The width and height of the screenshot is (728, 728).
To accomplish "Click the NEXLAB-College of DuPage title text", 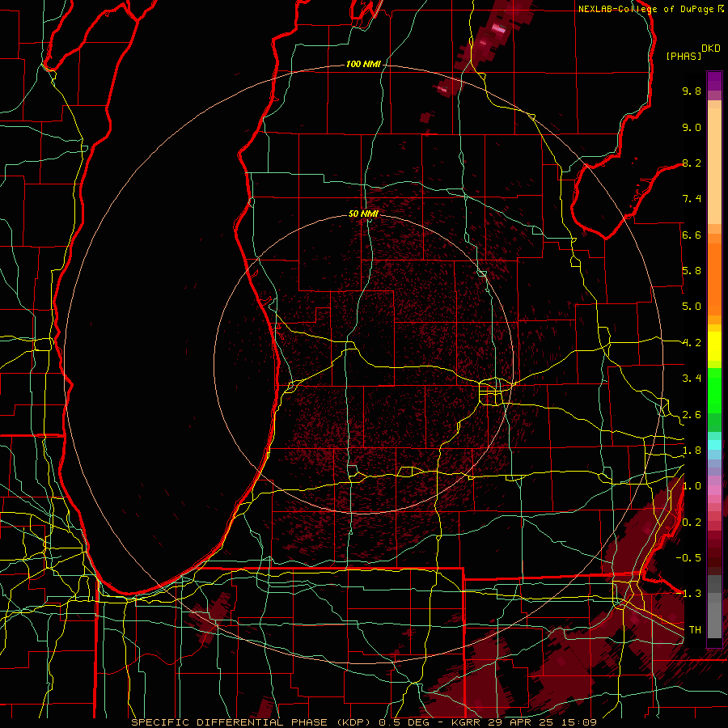I will (x=645, y=9).
